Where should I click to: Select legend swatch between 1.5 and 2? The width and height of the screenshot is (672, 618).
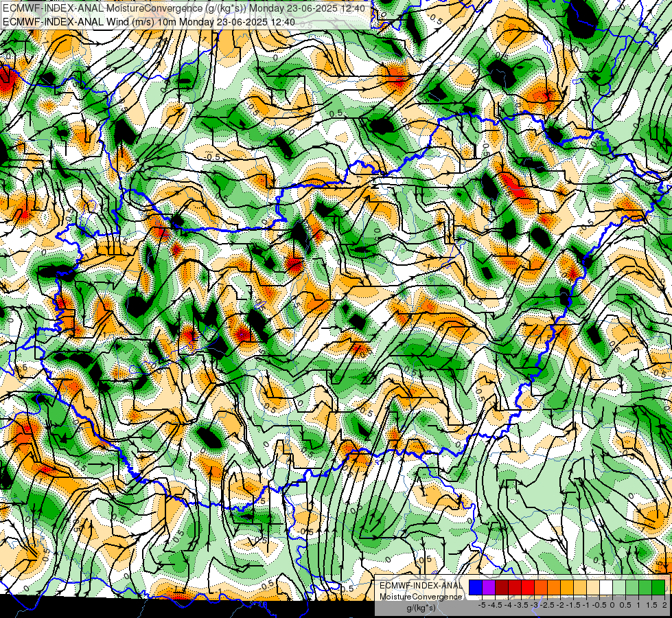[658, 588]
